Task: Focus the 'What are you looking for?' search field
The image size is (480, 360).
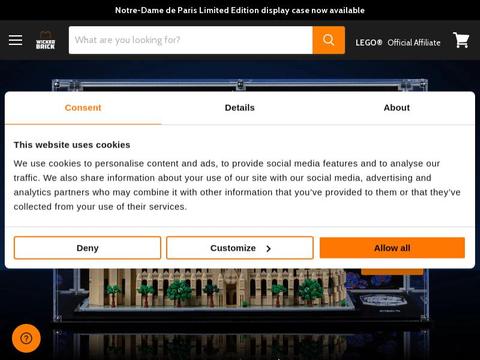Action: tap(191, 40)
